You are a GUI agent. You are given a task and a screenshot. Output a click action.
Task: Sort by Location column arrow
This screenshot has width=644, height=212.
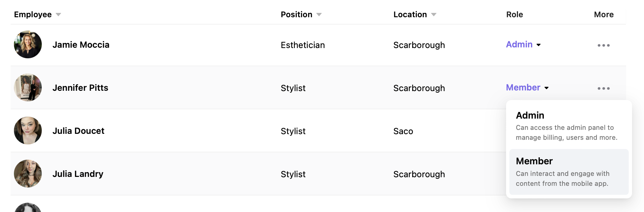pyautogui.click(x=434, y=15)
